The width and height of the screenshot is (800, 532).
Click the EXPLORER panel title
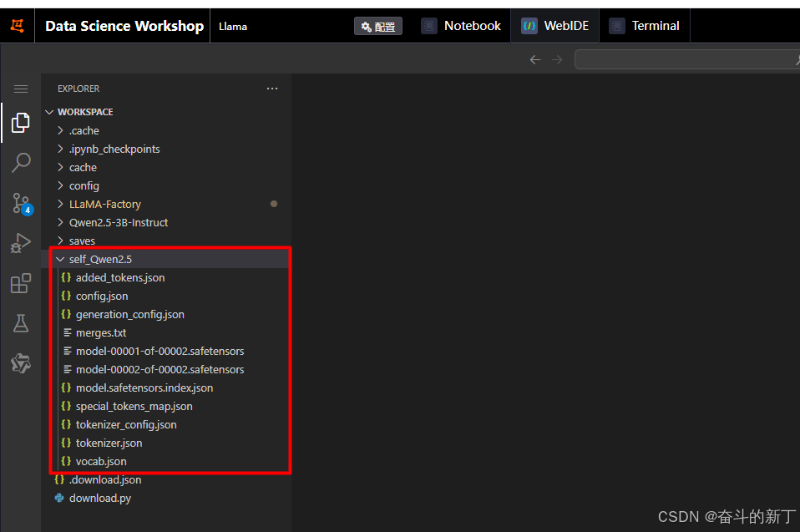(x=78, y=89)
